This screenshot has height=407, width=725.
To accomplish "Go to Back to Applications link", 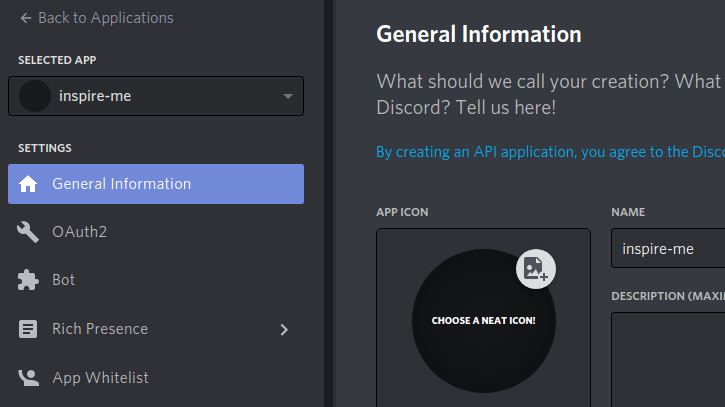I will pos(106,18).
